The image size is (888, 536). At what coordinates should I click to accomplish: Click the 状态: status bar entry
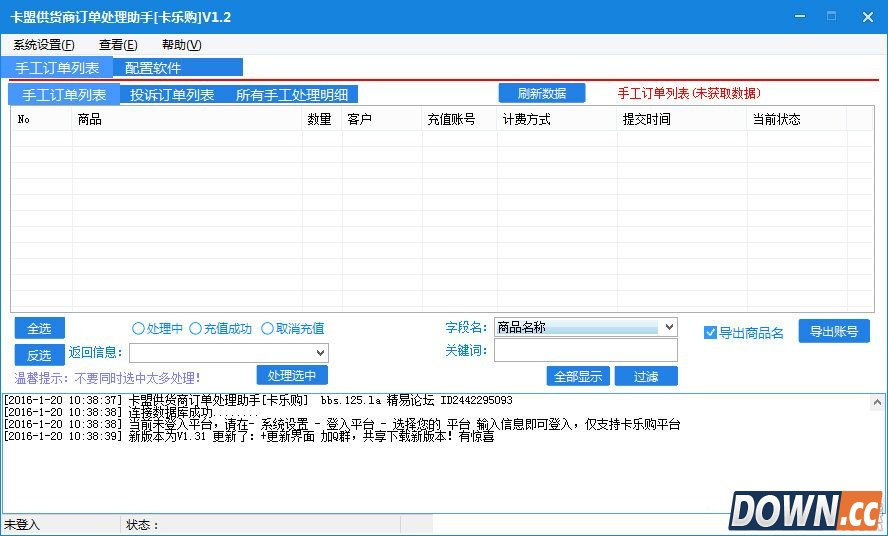click(x=142, y=525)
